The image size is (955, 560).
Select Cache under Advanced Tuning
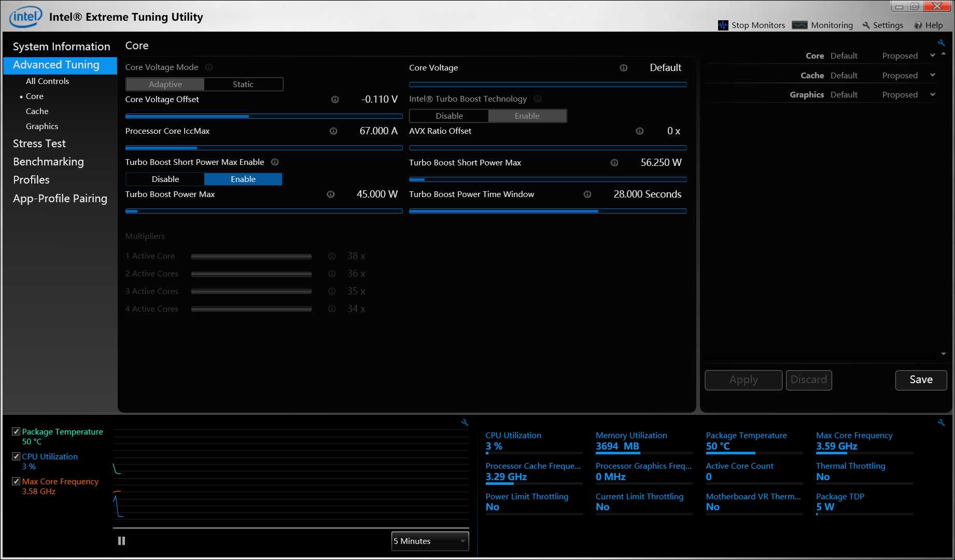click(37, 111)
